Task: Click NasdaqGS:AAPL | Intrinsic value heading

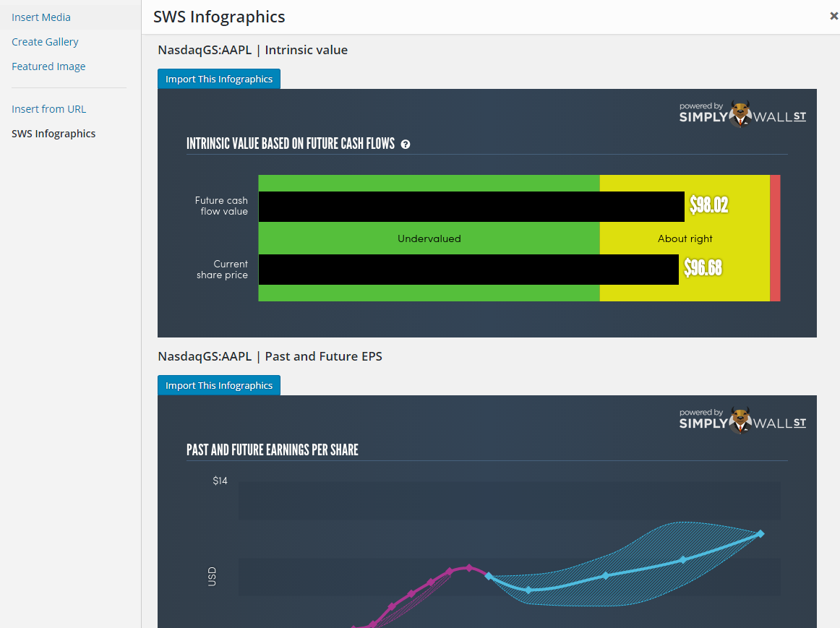Action: 253,51
